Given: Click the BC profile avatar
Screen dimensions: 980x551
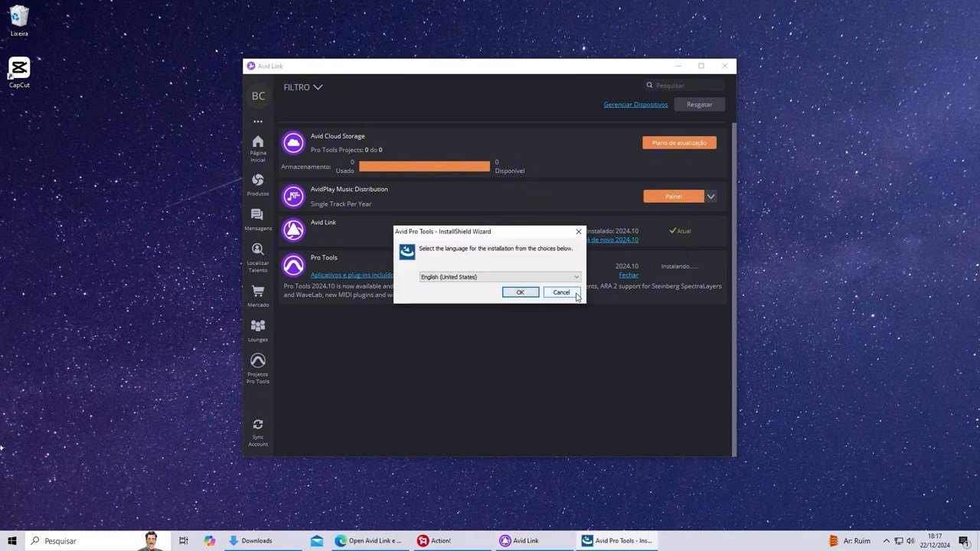Looking at the screenshot, I should (258, 96).
